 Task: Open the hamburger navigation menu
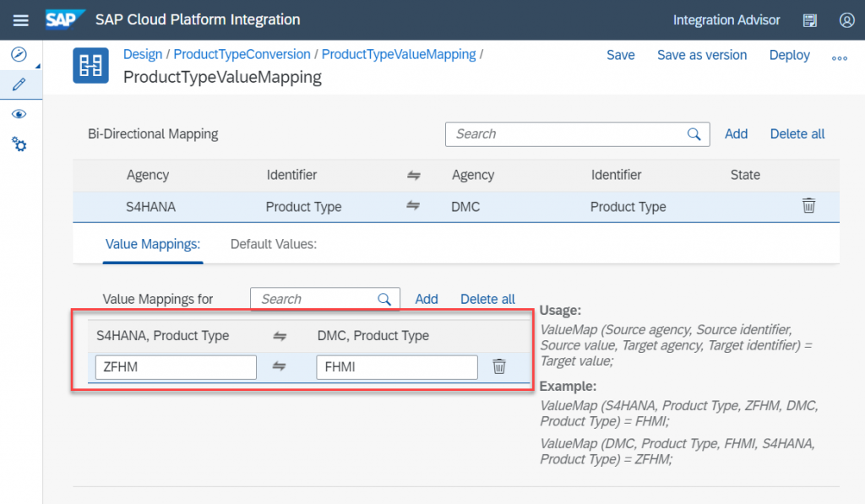[20, 20]
